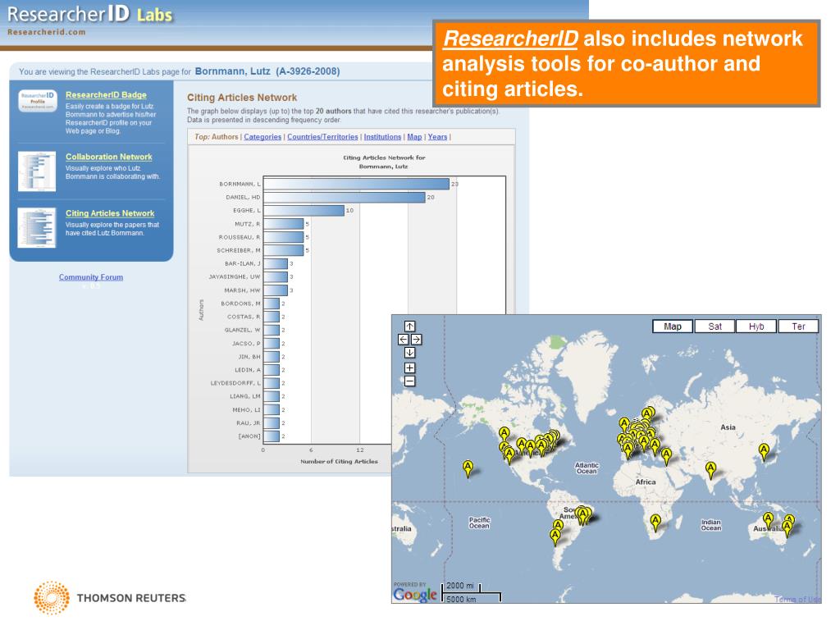The height and width of the screenshot is (630, 840).
Task: Click the ROUSSEAU, R bar in chart
Action: click(x=283, y=237)
